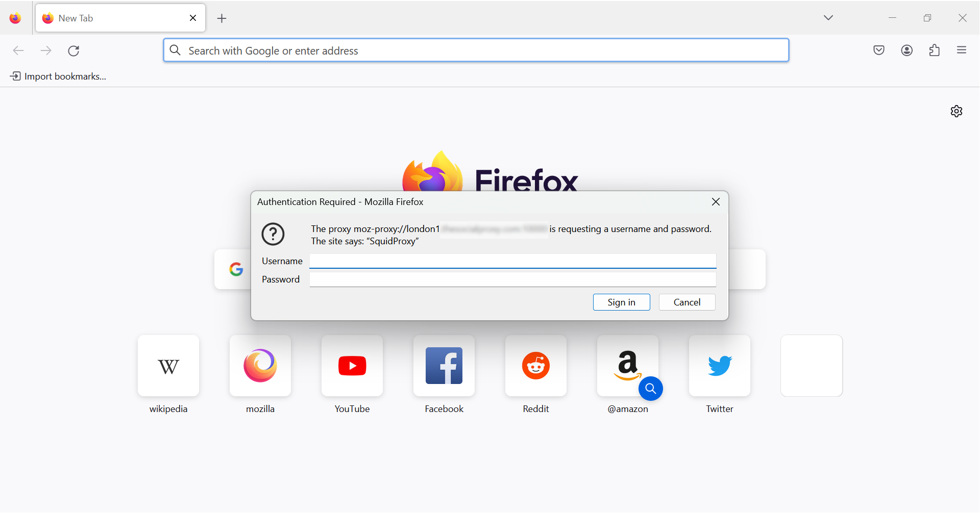This screenshot has width=980, height=513.
Task: Click the YouTube label text
Action: coord(352,409)
